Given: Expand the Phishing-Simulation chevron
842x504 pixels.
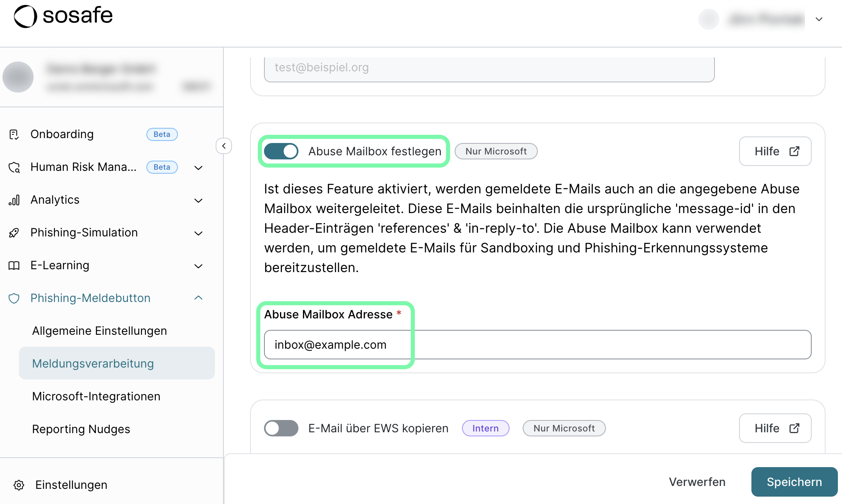Looking at the screenshot, I should [x=198, y=233].
